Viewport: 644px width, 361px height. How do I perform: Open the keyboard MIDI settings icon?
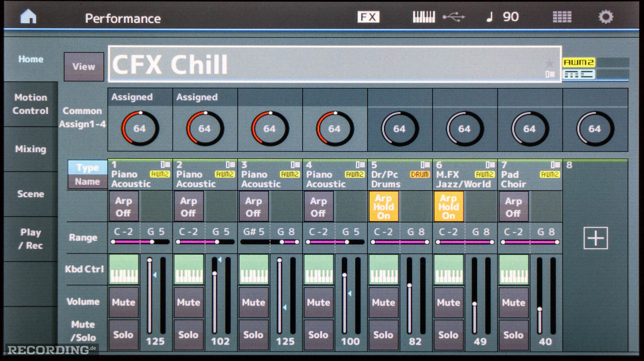point(424,17)
